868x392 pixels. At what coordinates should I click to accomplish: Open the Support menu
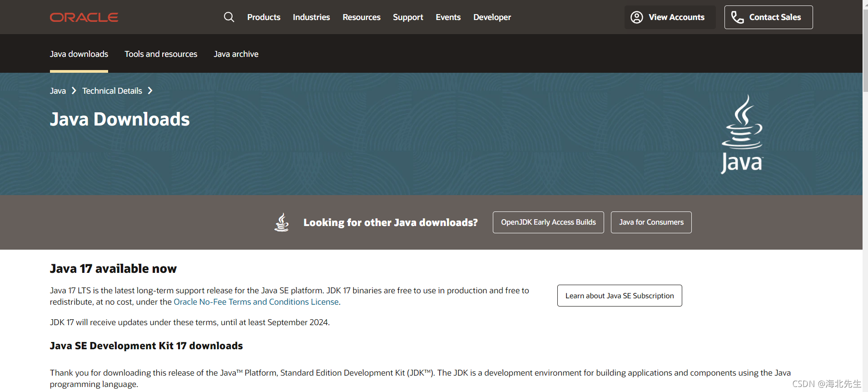tap(408, 17)
